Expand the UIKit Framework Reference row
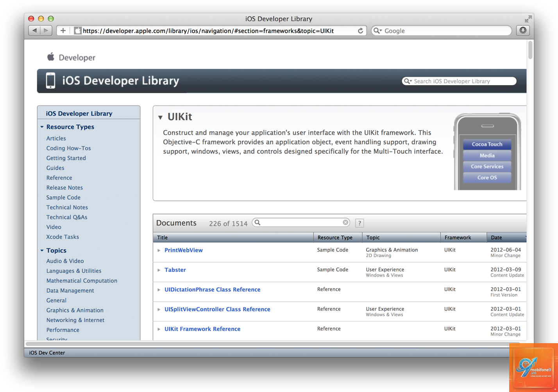 [x=159, y=329]
